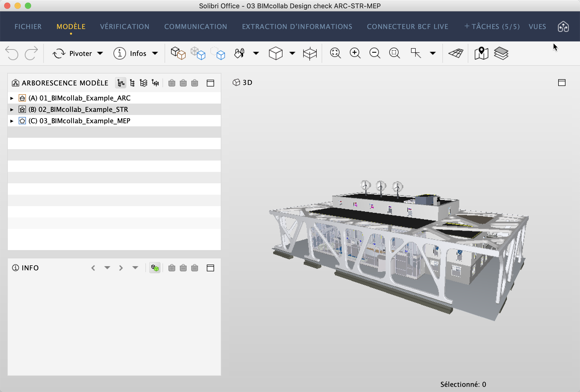Open back-history dropdown in INFO panel

click(x=107, y=268)
